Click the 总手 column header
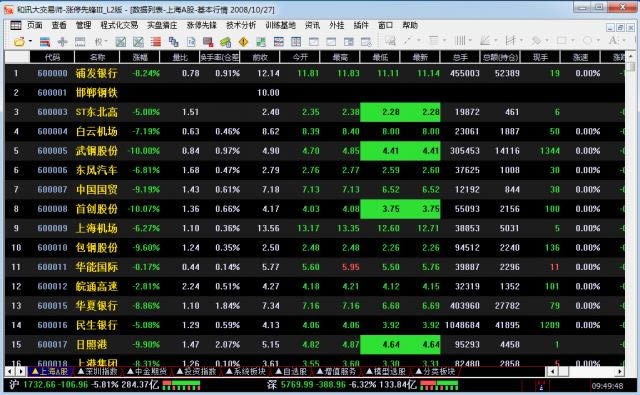The image size is (640, 395). click(460, 58)
